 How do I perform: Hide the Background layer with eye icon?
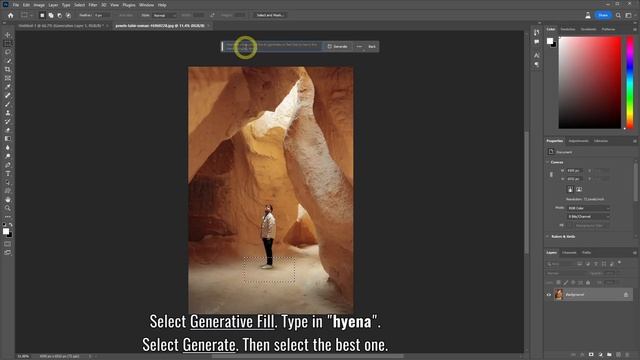pos(549,295)
